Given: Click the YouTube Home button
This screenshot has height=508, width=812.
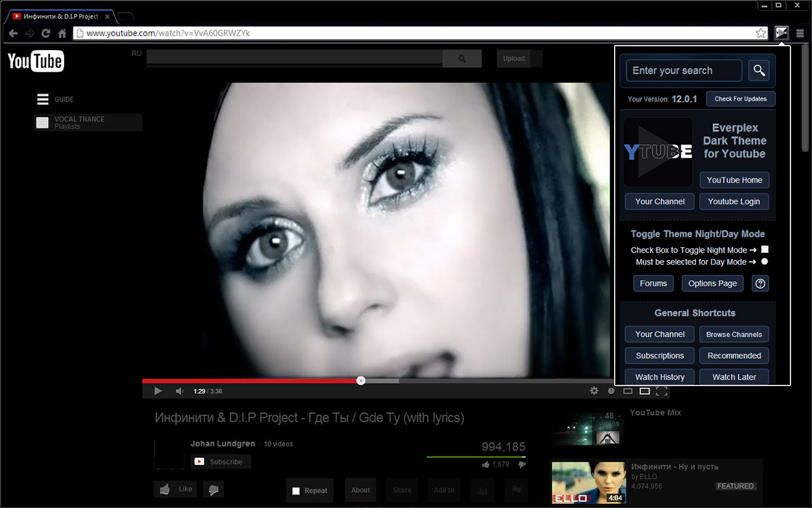Looking at the screenshot, I should point(735,180).
